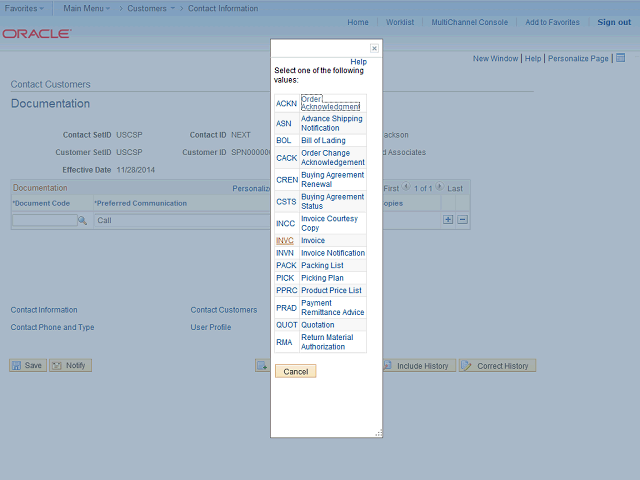The height and width of the screenshot is (480, 640).
Task: Click the Include History page icon
Action: [x=388, y=365]
